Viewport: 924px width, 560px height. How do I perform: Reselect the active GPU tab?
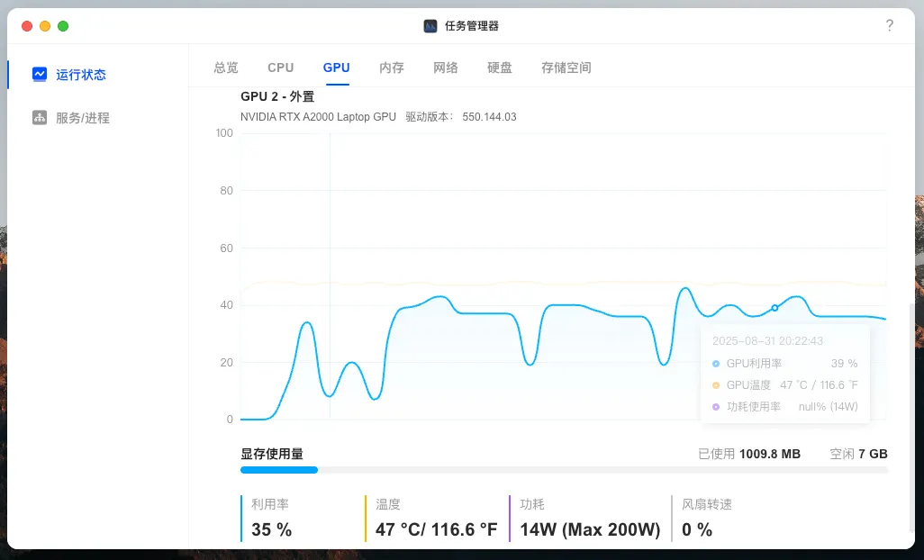click(x=336, y=67)
